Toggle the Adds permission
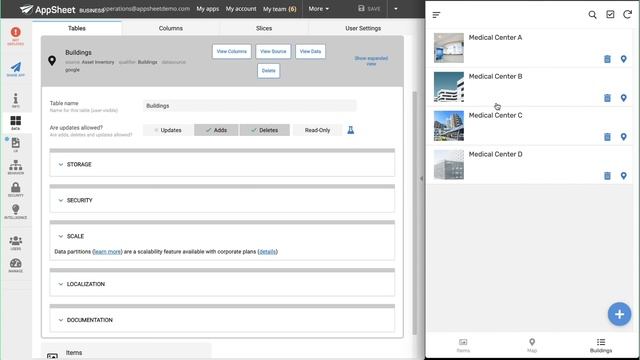 coord(216,130)
